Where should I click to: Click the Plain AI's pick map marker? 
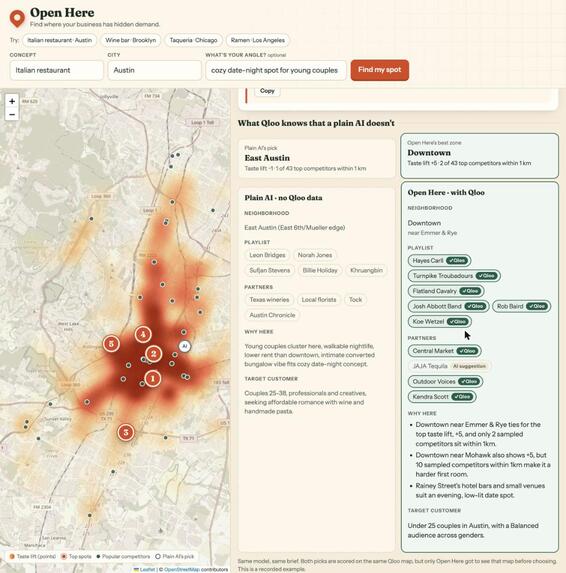(185, 346)
